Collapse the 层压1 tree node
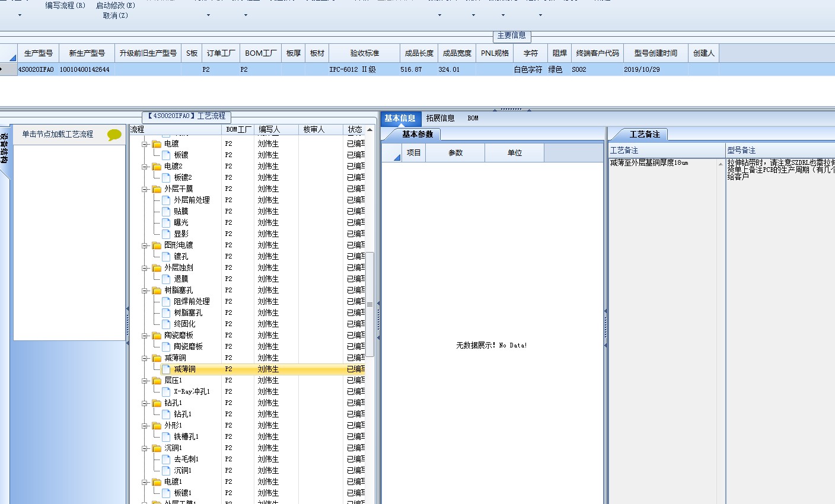This screenshot has height=504, width=835. 145,381
